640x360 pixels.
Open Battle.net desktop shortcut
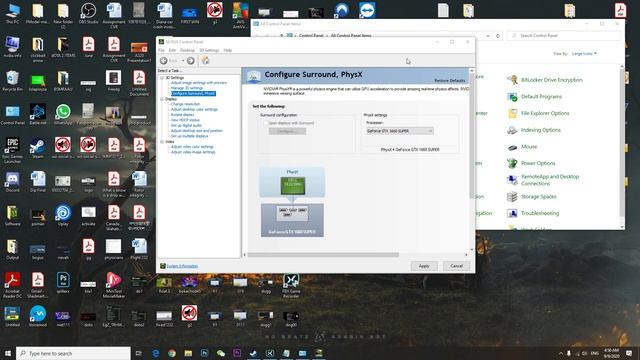[x=38, y=114]
